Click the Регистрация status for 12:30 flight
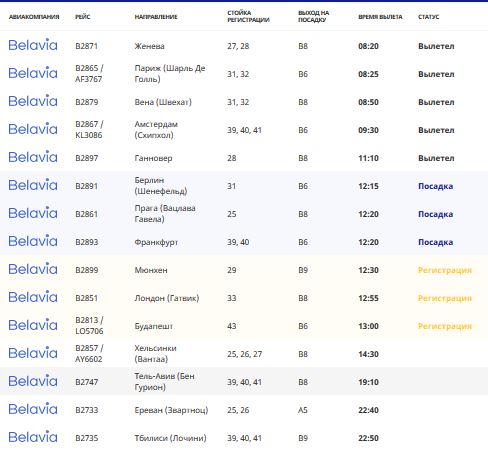 click(x=445, y=270)
